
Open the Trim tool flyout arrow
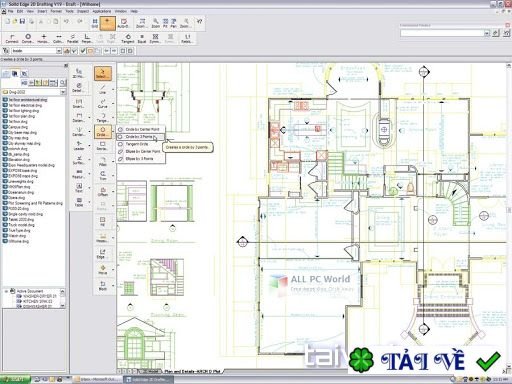(113, 176)
